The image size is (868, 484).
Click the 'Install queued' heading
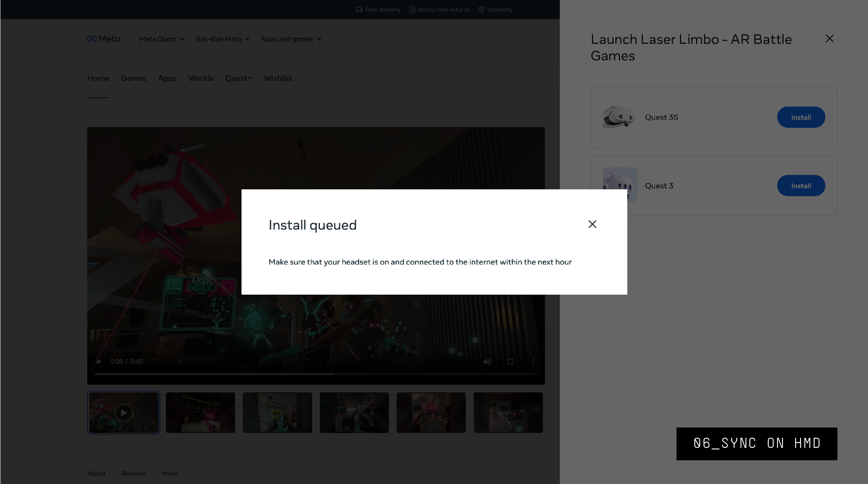point(313,225)
